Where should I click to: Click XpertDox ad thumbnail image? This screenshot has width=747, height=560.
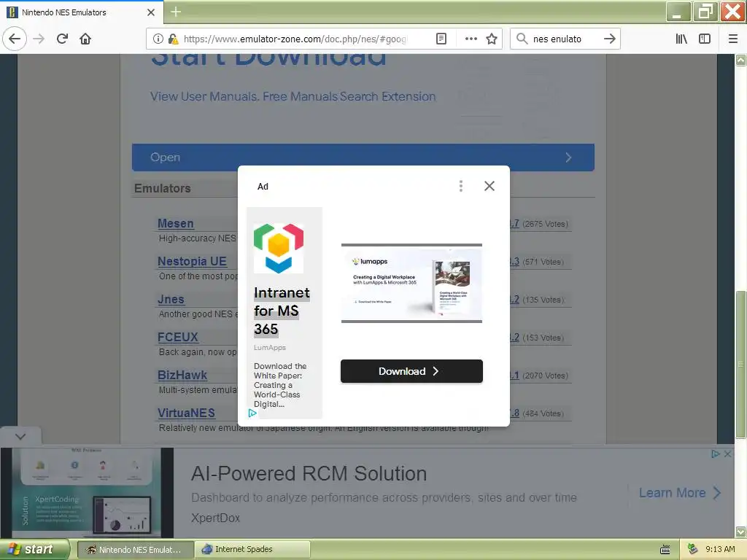point(87,493)
